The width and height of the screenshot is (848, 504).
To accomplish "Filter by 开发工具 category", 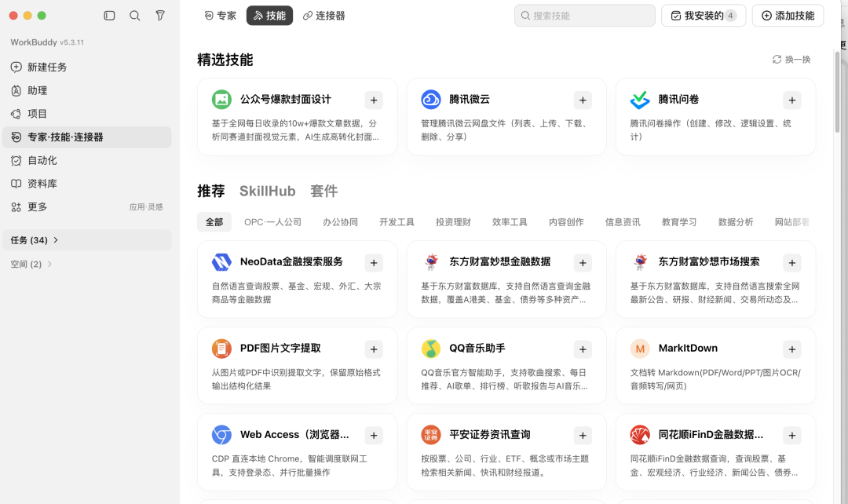I will click(x=397, y=222).
